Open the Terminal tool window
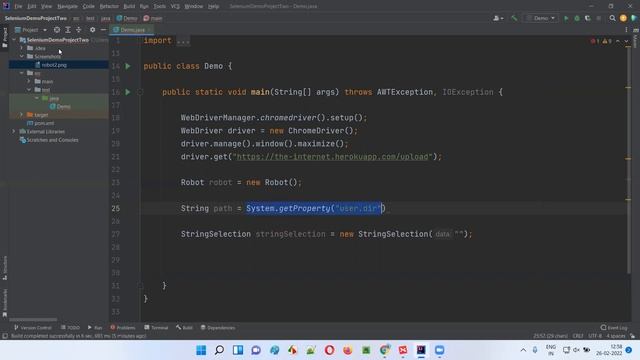The width and height of the screenshot is (640, 360). pyautogui.click(x=156, y=328)
